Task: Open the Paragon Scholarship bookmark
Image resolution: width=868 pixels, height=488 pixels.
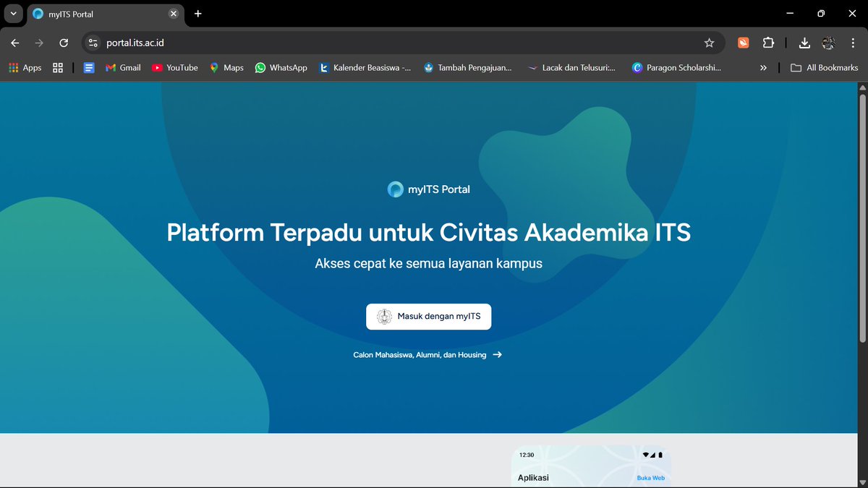Action: [676, 67]
